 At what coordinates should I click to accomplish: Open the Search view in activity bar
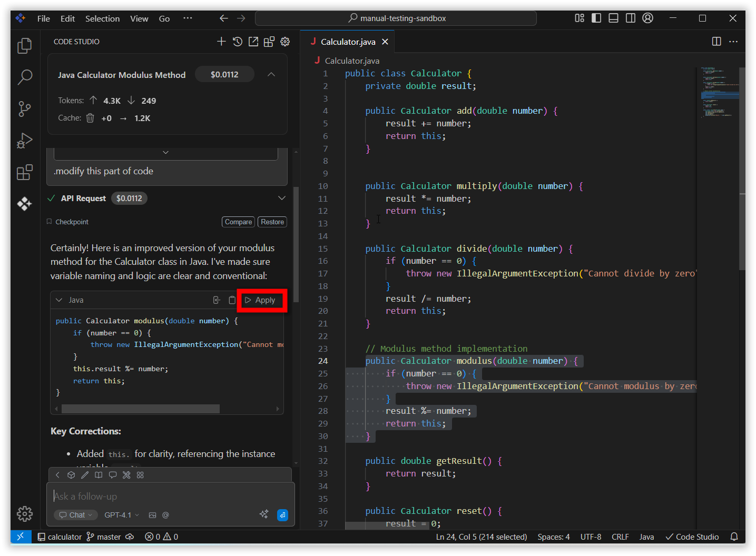point(25,77)
